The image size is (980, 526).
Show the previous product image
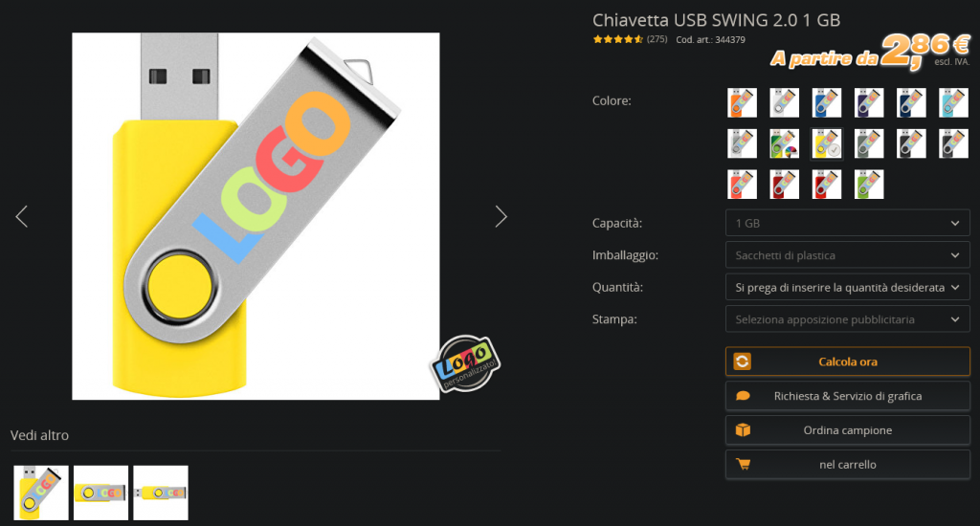[x=22, y=217]
